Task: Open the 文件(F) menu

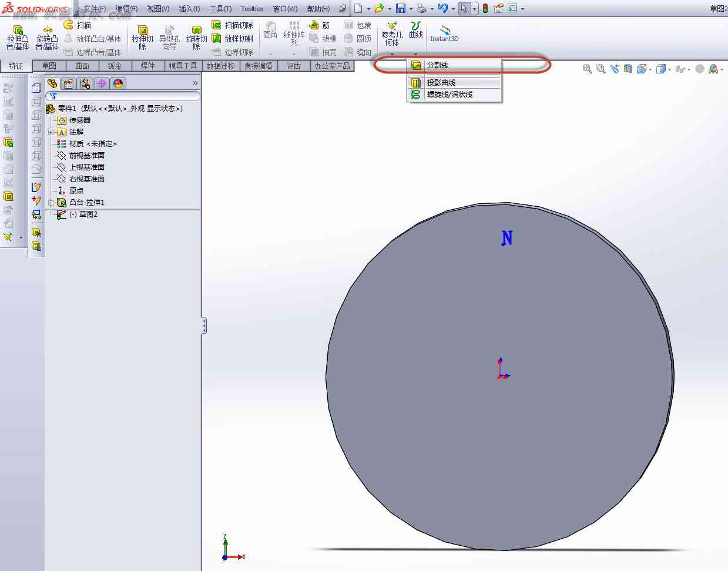Action: pos(95,9)
